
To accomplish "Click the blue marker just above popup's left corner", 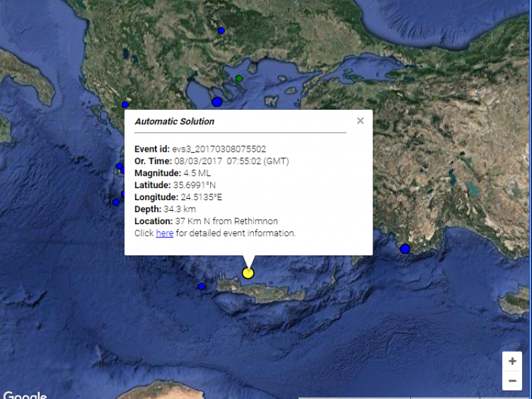I will coord(125,104).
